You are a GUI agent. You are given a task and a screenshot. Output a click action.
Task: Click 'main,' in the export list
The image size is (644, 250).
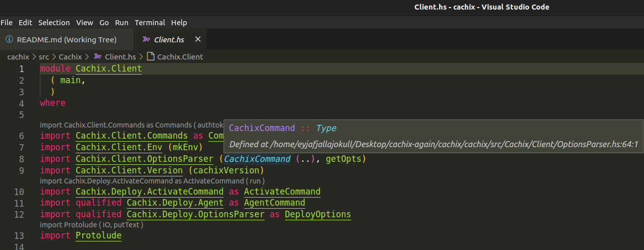click(x=73, y=80)
